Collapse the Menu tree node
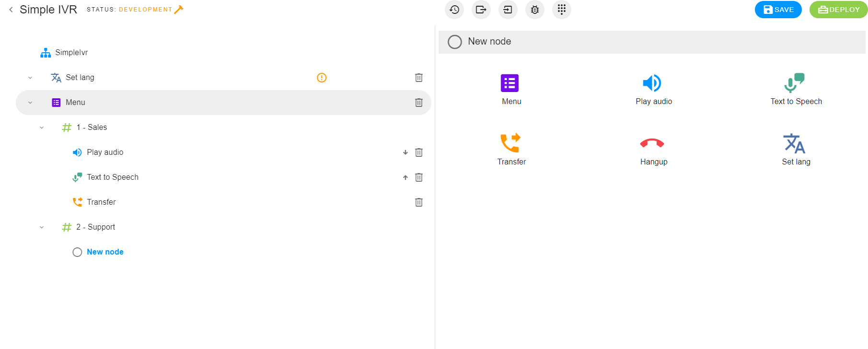Image resolution: width=868 pixels, height=349 pixels. point(30,103)
